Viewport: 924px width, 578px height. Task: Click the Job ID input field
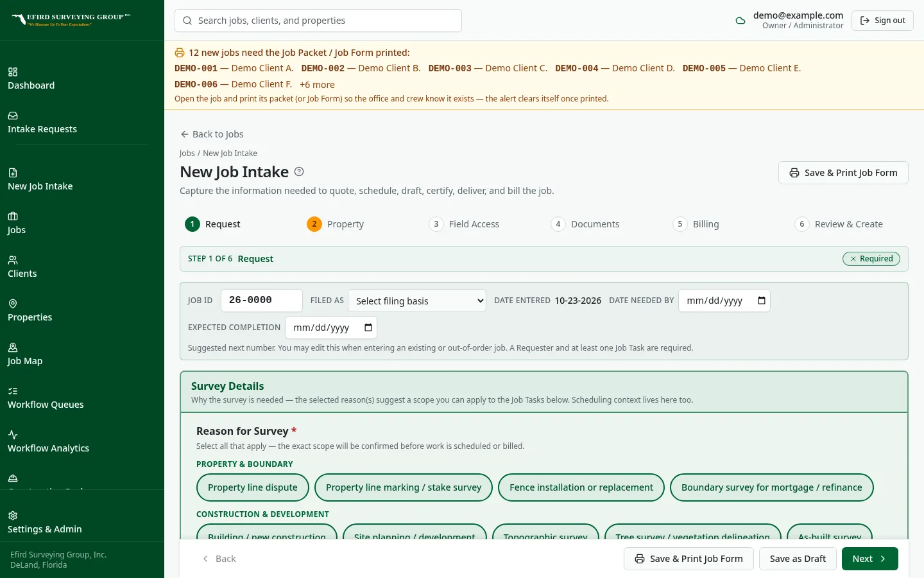click(262, 301)
